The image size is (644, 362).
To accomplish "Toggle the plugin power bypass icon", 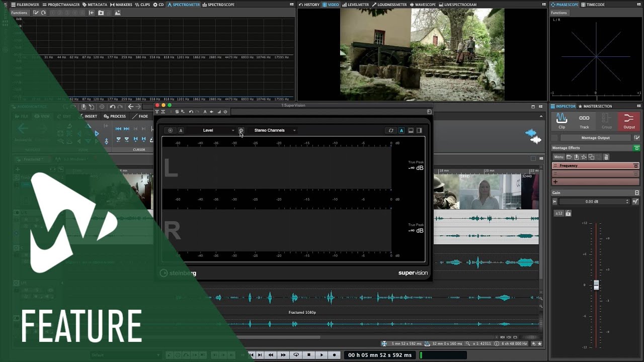I will coord(225,112).
